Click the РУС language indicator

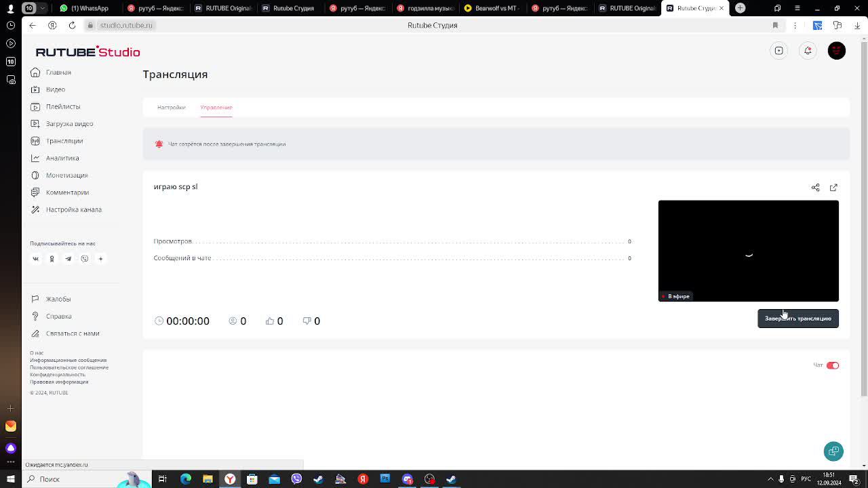pyautogui.click(x=806, y=479)
